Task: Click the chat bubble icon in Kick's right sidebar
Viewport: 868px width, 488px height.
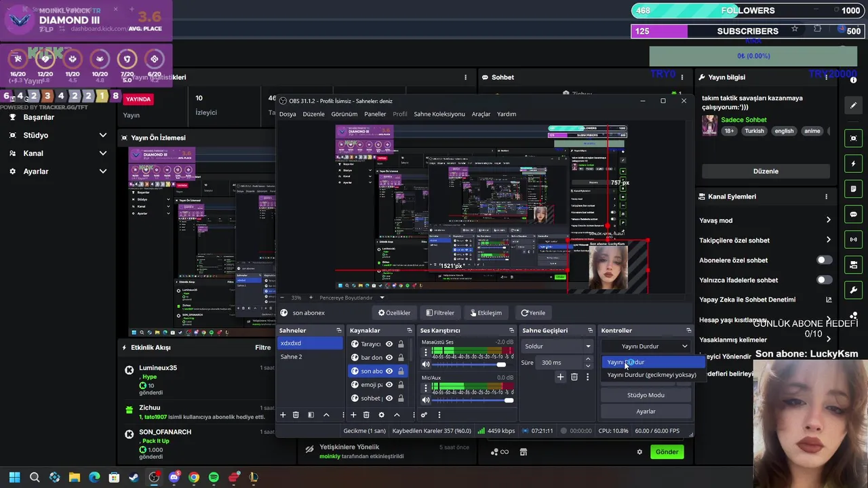Action: pos(853,214)
